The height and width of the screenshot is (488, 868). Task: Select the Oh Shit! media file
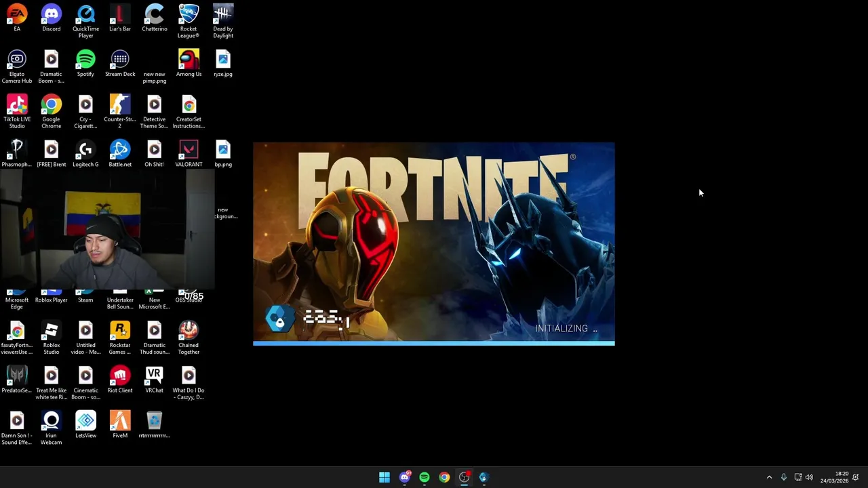(x=154, y=154)
